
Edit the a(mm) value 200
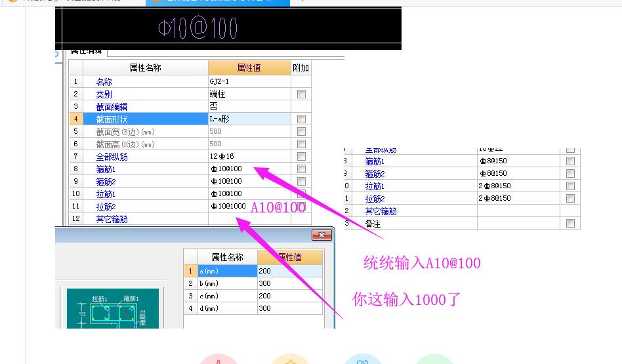click(x=290, y=271)
